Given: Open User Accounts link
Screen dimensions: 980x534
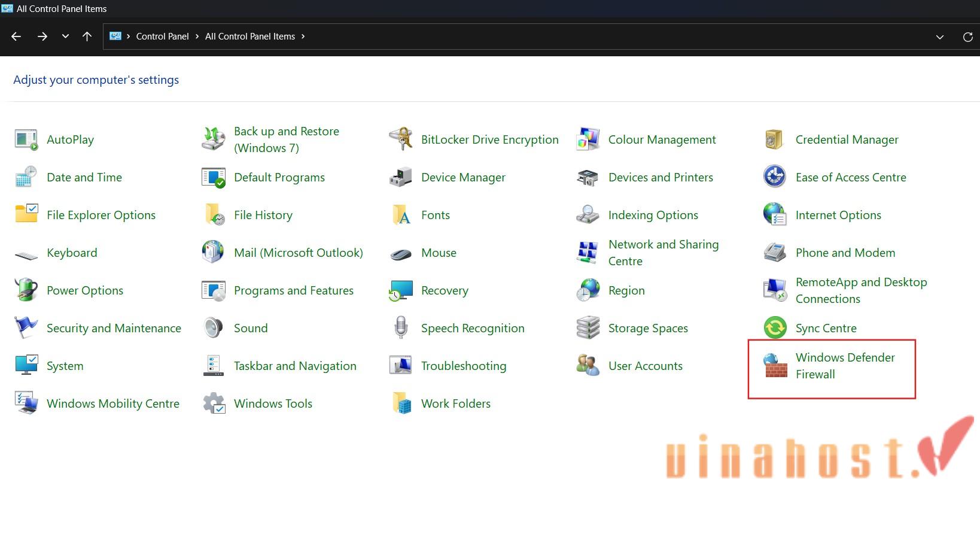Looking at the screenshot, I should [x=646, y=366].
